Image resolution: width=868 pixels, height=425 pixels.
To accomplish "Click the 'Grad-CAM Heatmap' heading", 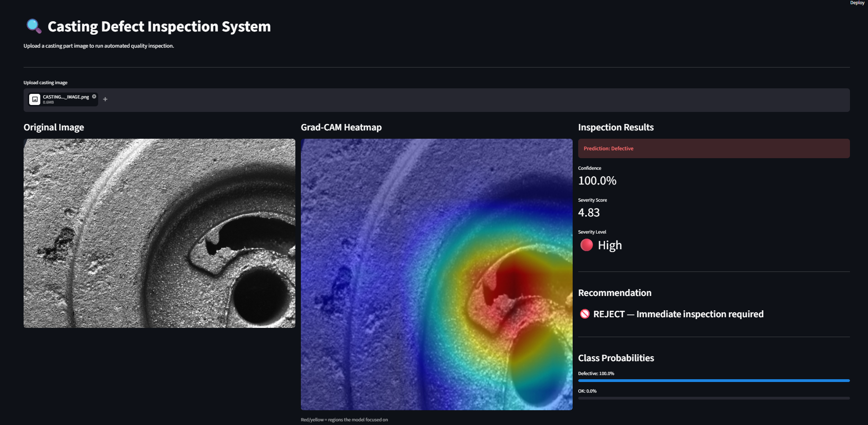I will tap(341, 127).
